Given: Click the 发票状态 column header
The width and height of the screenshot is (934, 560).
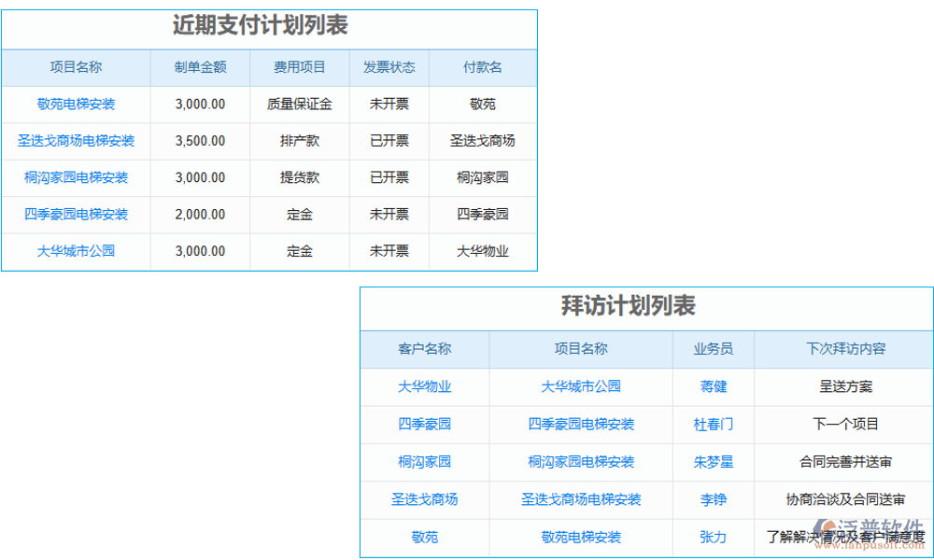Looking at the screenshot, I should [x=389, y=67].
